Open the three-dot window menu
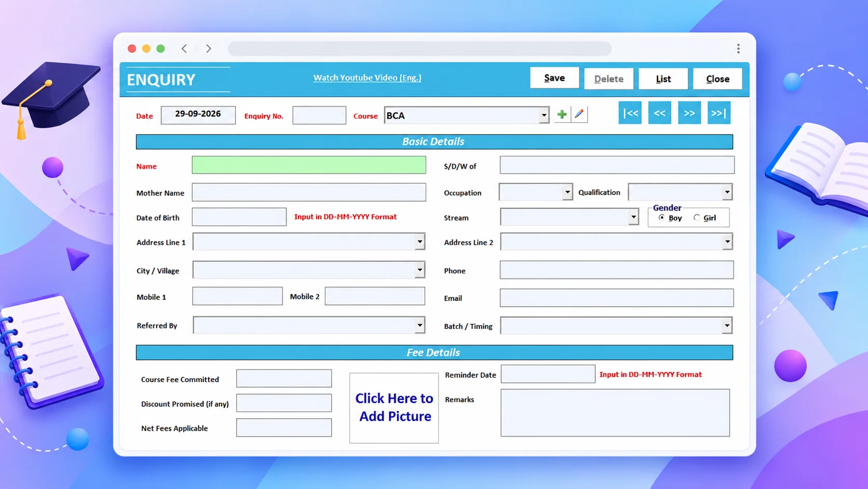868x489 pixels. pos(738,48)
